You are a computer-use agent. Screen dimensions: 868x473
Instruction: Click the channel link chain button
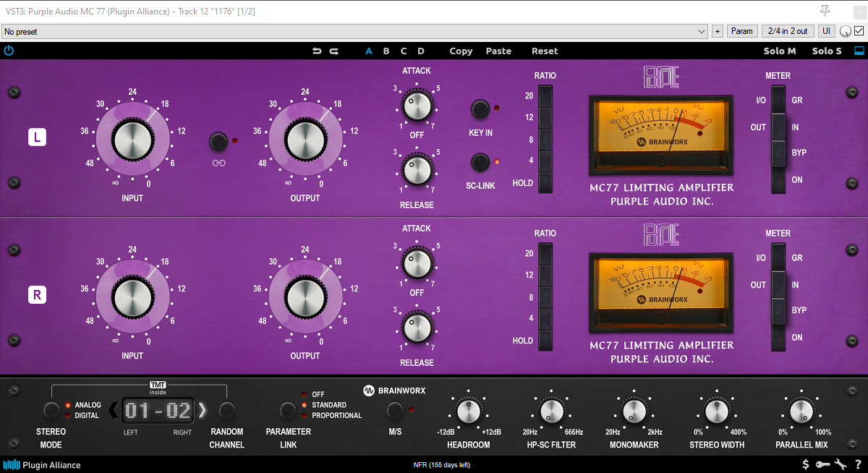tap(218, 140)
